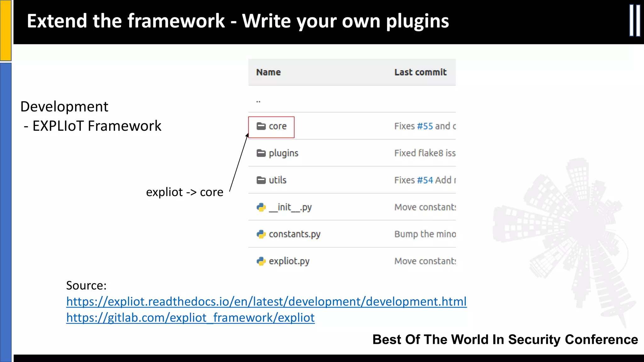Click the Python icon beside expliot.py
644x362 pixels.
click(x=261, y=261)
